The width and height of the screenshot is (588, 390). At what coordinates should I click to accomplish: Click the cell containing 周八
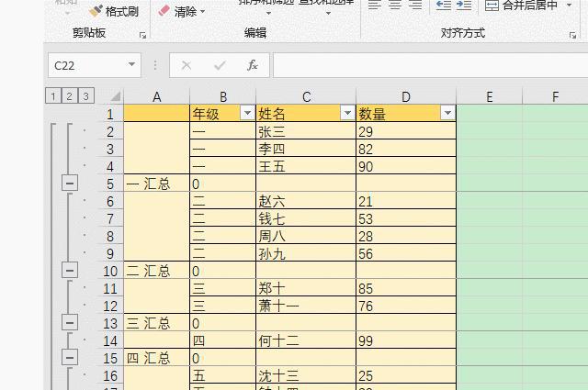[x=306, y=236]
